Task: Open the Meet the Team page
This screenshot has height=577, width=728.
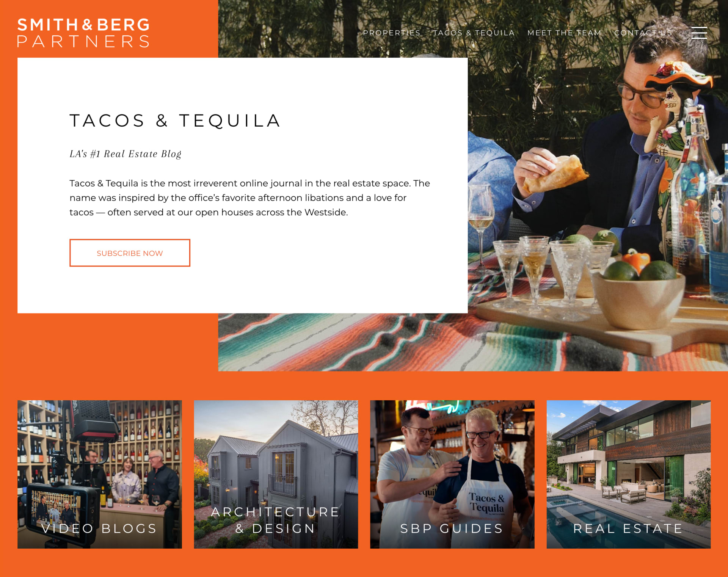Action: tap(565, 33)
